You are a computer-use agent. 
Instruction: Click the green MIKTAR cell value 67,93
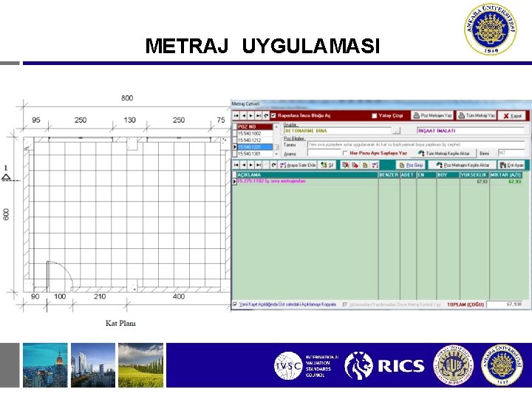[515, 182]
